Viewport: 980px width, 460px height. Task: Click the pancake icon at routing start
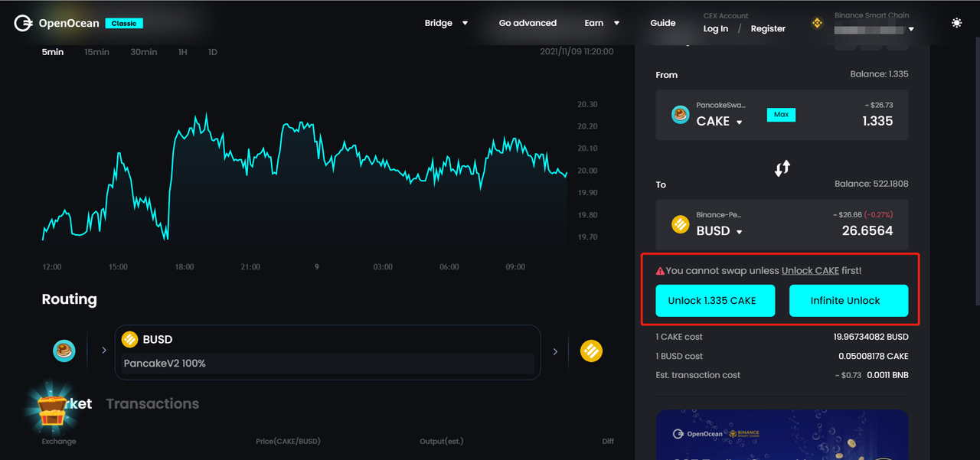pyautogui.click(x=64, y=351)
